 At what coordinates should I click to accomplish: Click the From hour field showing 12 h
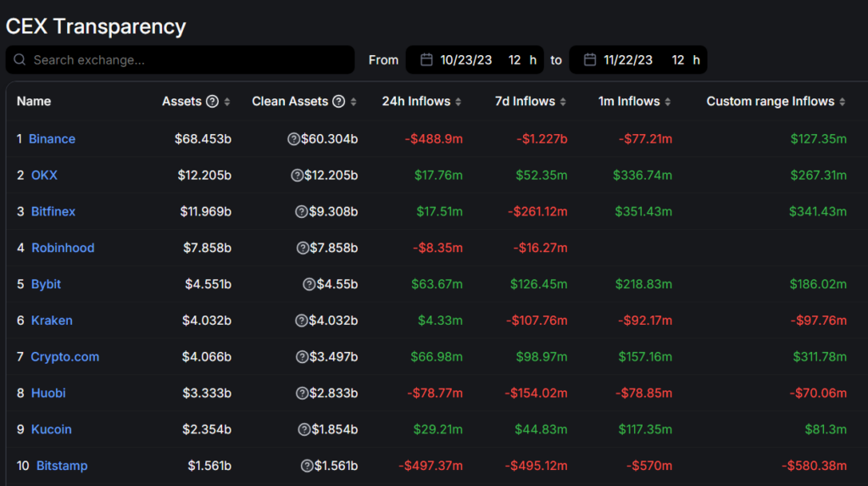[x=522, y=60]
